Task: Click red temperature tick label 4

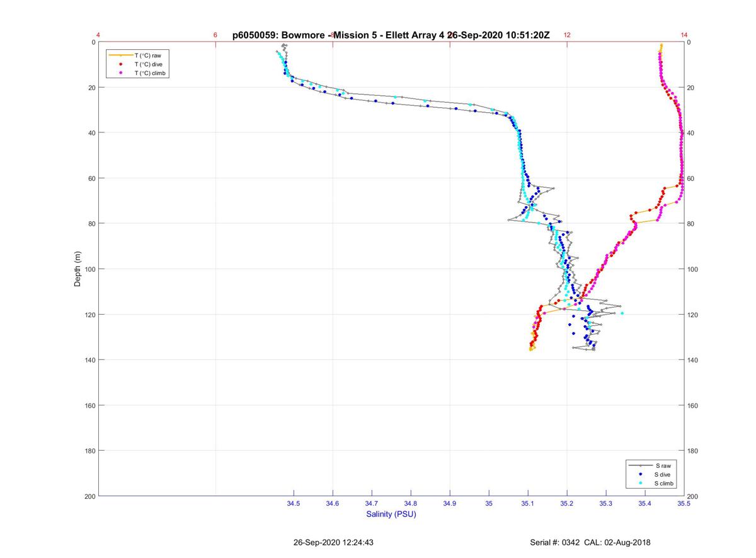Action: coord(98,35)
